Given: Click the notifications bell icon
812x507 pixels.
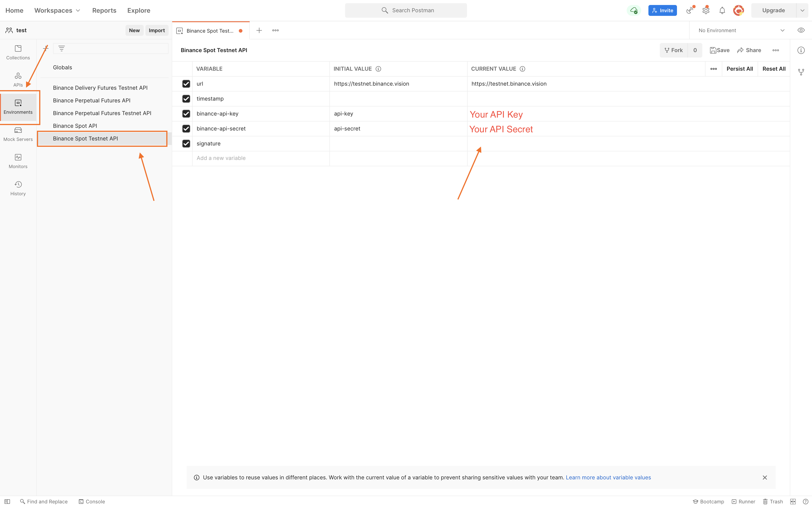Looking at the screenshot, I should pyautogui.click(x=722, y=10).
